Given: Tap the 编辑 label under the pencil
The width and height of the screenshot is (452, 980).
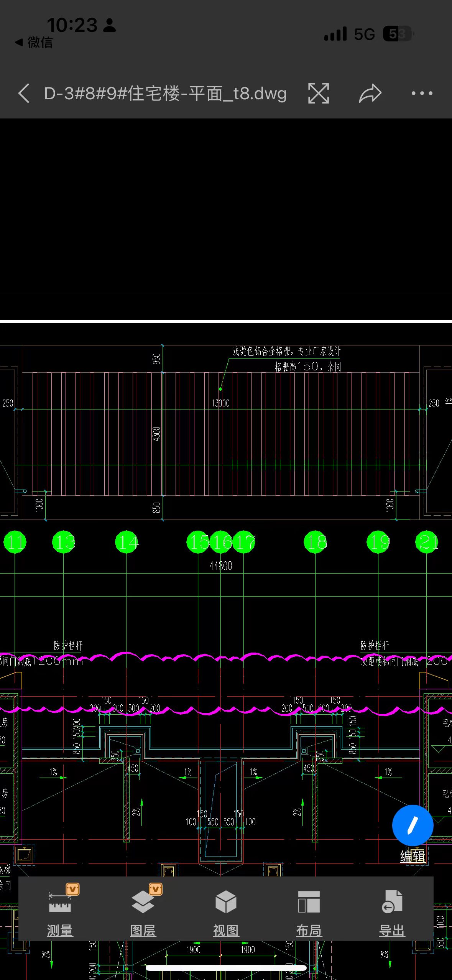Looking at the screenshot, I should tap(413, 857).
